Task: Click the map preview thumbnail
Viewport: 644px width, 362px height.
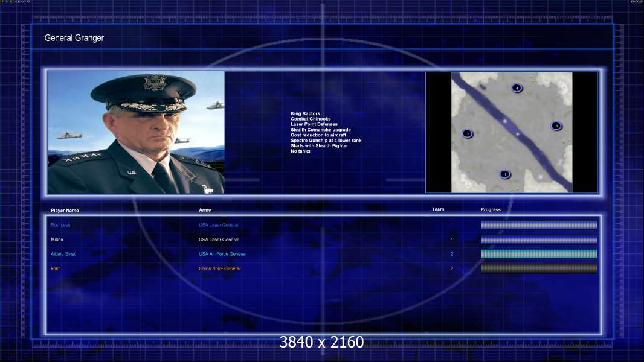Action: coord(512,132)
